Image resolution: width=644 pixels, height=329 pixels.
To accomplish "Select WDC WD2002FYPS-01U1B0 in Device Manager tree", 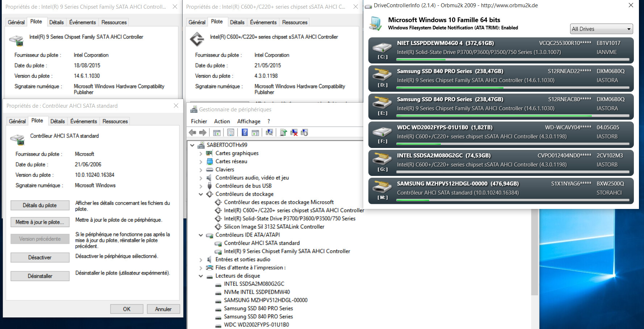I will tap(256, 325).
